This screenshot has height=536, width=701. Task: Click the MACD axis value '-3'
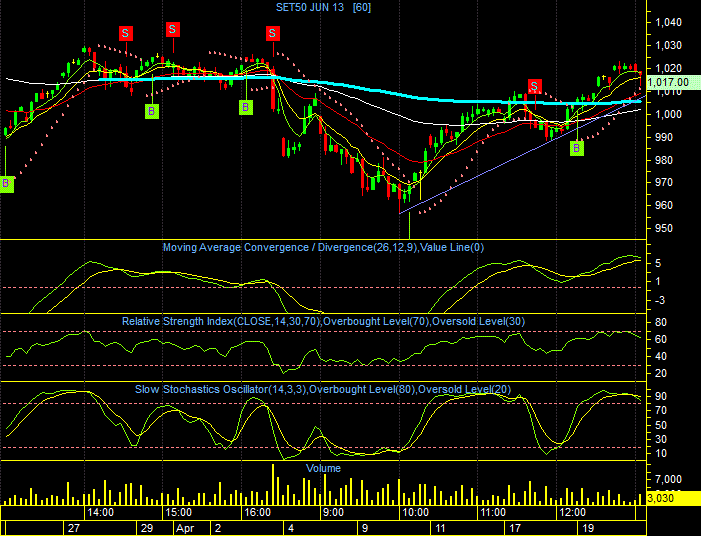click(659, 300)
